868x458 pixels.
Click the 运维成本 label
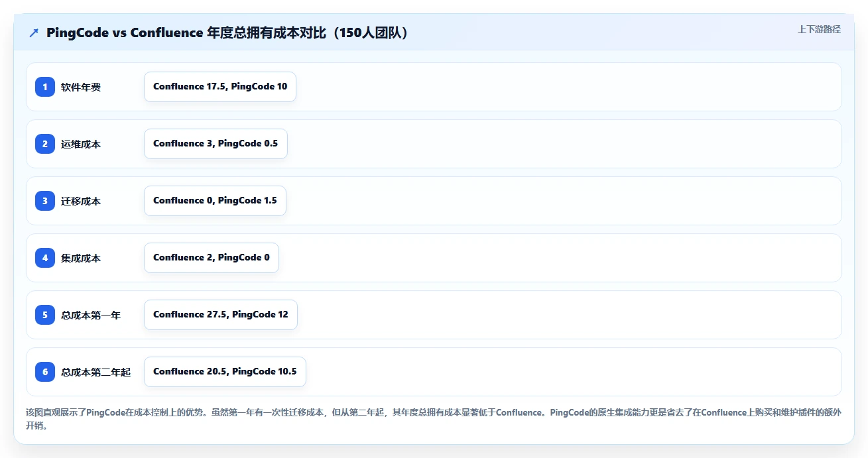81,144
